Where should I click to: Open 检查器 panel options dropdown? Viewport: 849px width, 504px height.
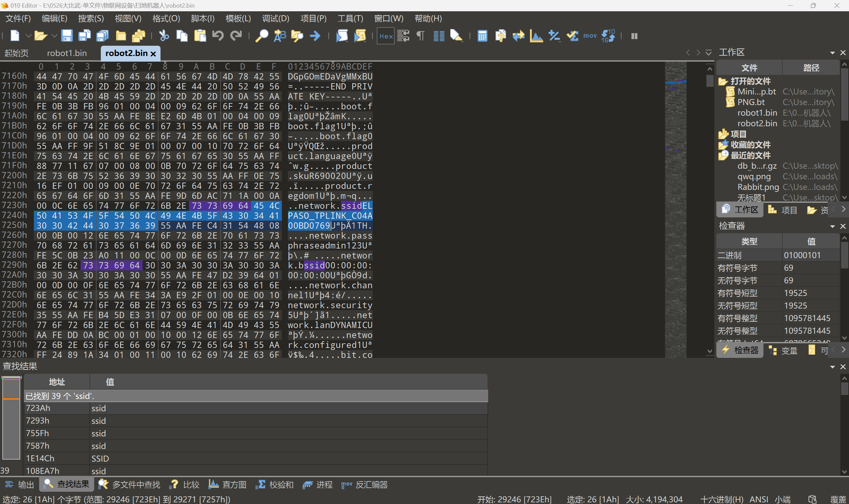[832, 226]
